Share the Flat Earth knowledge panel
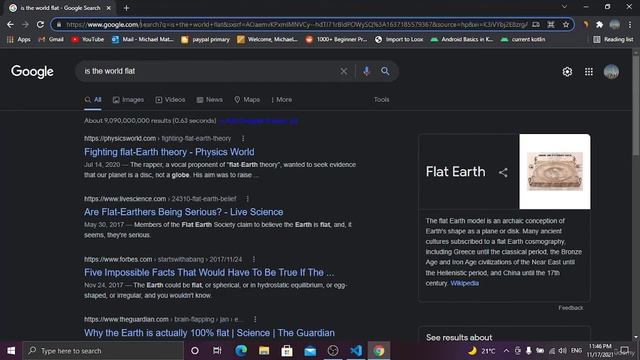This screenshot has height=360, width=640. 503,172
